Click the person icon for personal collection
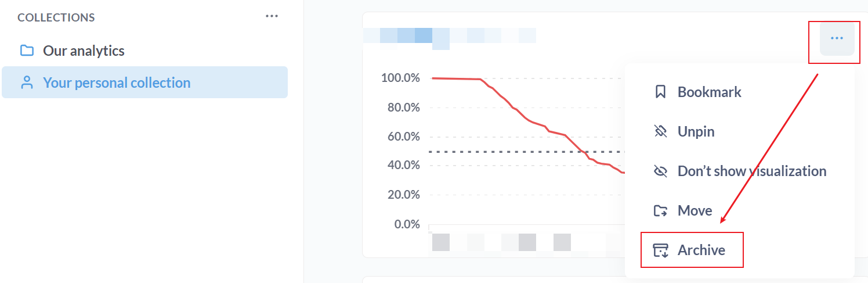The width and height of the screenshot is (868, 283). pos(27,83)
